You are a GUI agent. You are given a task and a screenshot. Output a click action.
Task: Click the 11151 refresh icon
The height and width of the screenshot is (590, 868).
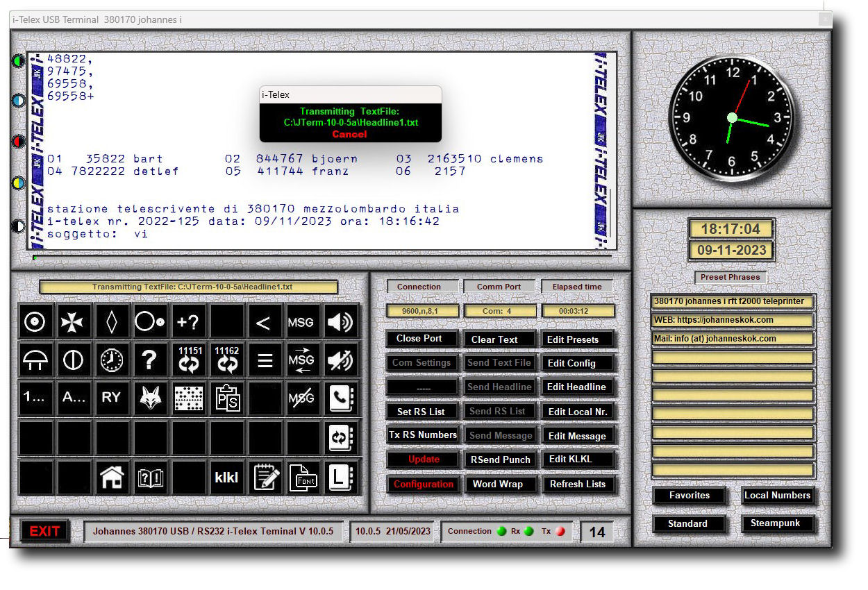(x=188, y=360)
